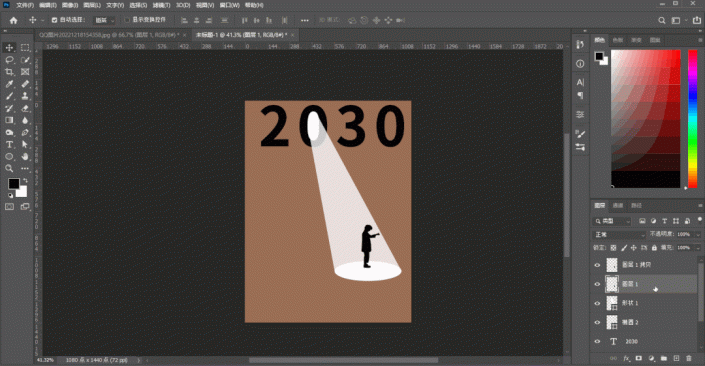Select the Crop tool
Screen dimensions: 705x366
click(9, 72)
